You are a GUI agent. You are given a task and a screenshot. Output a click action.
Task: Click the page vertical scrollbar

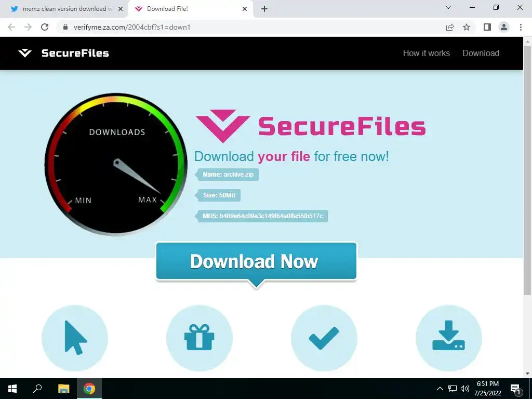[x=528, y=170]
